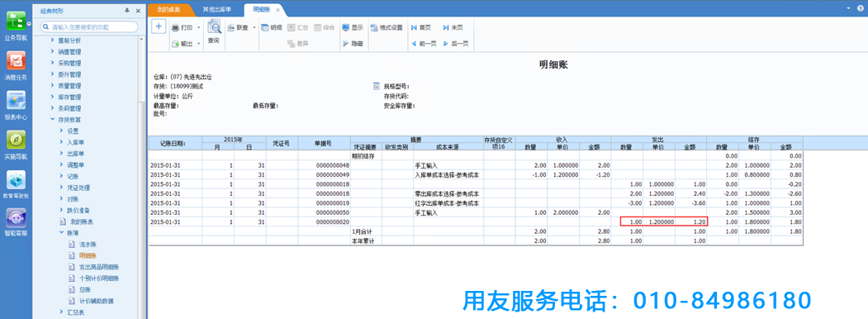Select document number 0000000049 cell

click(x=324, y=174)
